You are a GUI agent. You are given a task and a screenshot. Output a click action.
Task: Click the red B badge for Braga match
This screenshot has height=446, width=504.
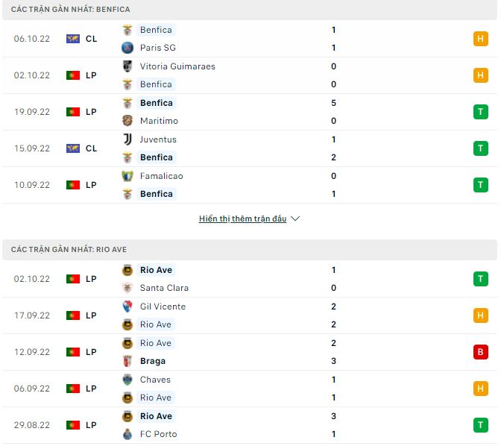pyautogui.click(x=481, y=352)
